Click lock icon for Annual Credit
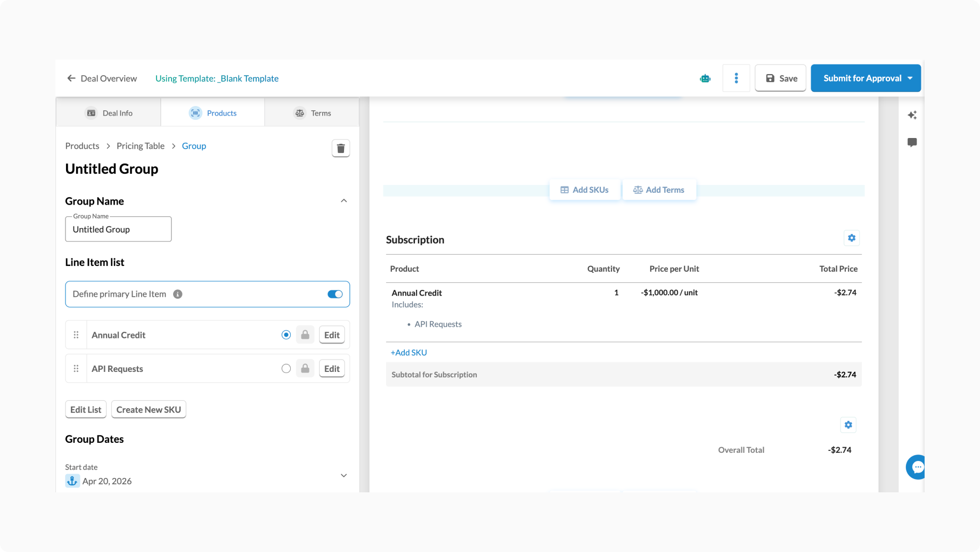Image resolution: width=980 pixels, height=552 pixels. point(305,335)
